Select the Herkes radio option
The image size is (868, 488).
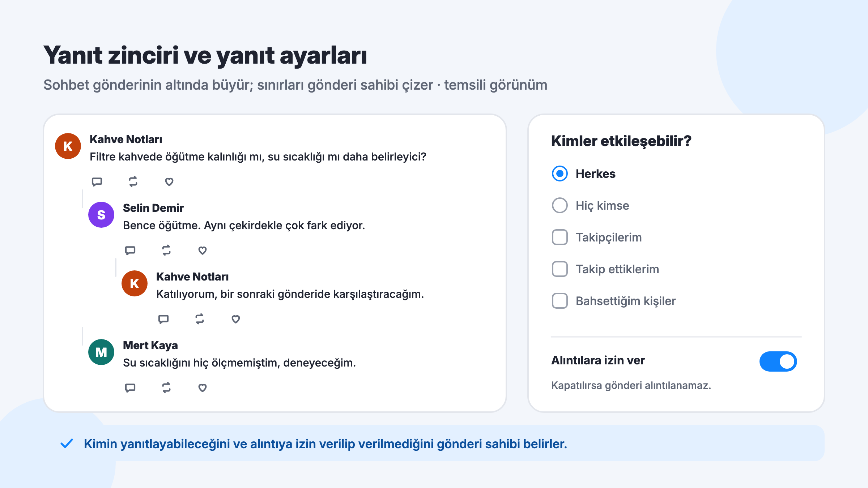pyautogui.click(x=560, y=174)
